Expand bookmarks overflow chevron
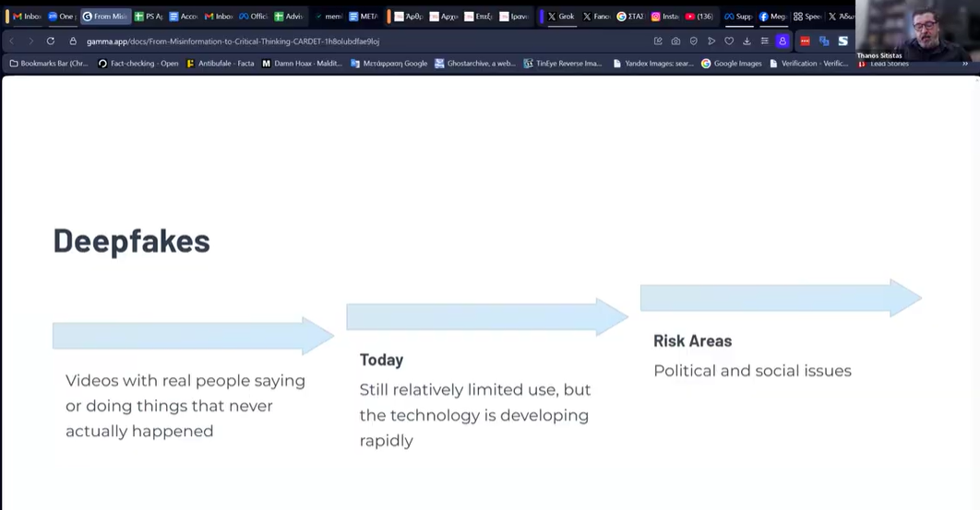Screen dimensions: 980x510 [965, 64]
